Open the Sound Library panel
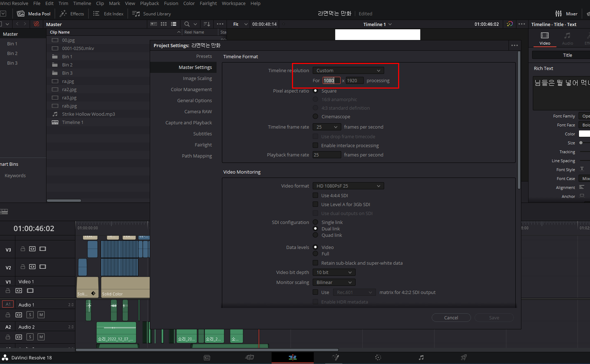 click(152, 14)
